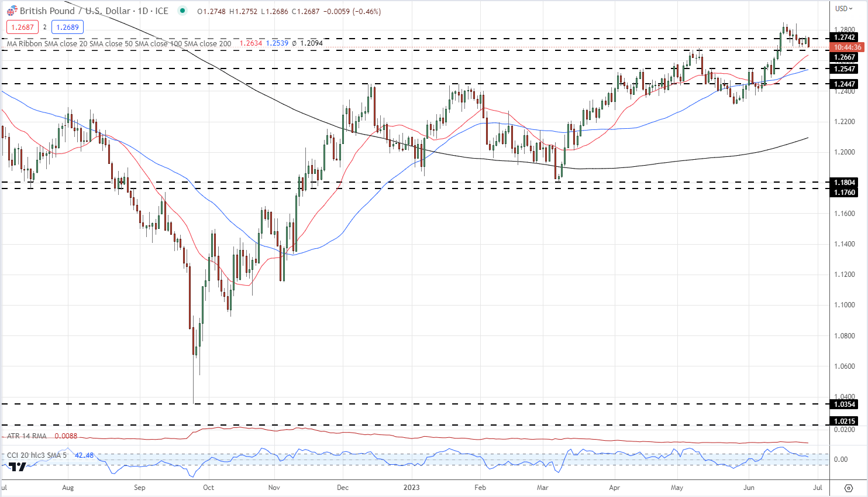Select the ATR 14 RMA indicator legend
The image size is (868, 497).
pyautogui.click(x=26, y=436)
